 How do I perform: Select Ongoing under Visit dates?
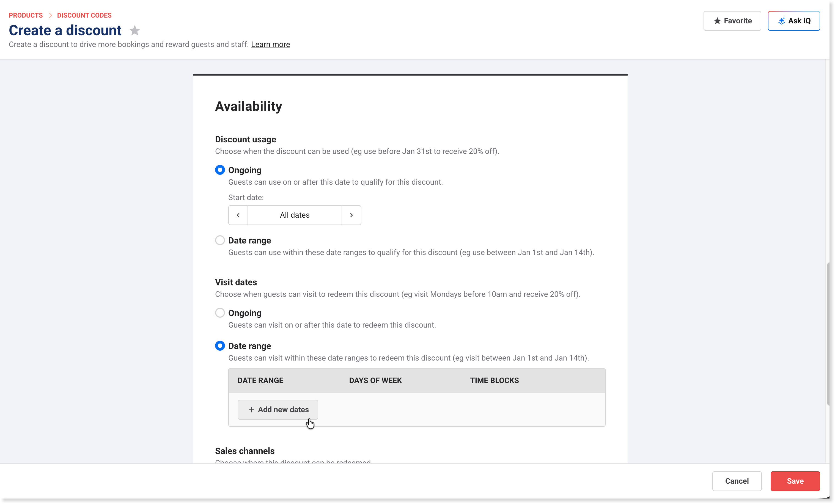pos(220,313)
